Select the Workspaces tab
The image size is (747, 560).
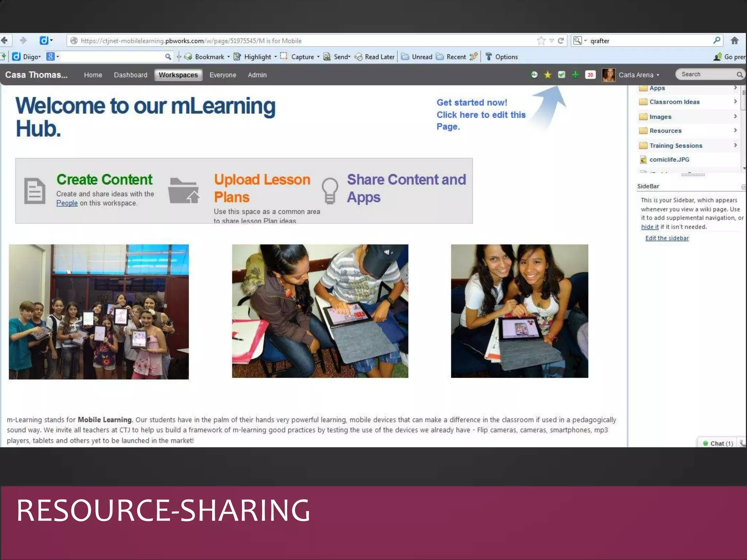point(178,75)
